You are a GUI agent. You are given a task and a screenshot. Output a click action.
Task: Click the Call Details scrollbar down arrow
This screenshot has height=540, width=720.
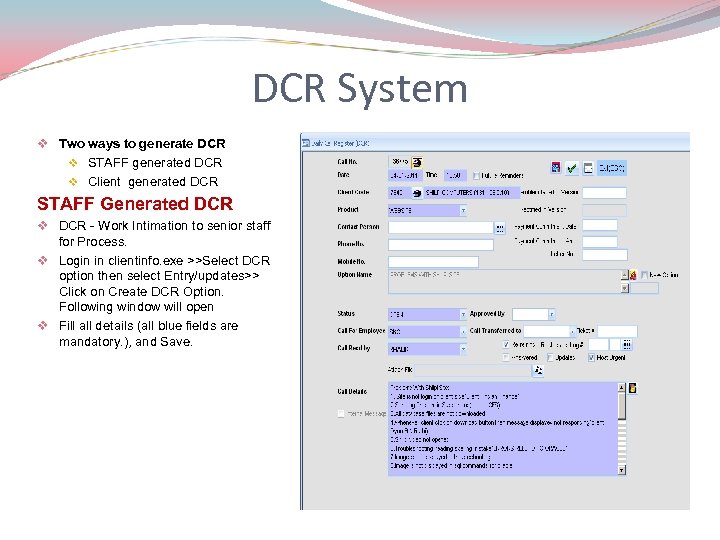click(x=622, y=470)
